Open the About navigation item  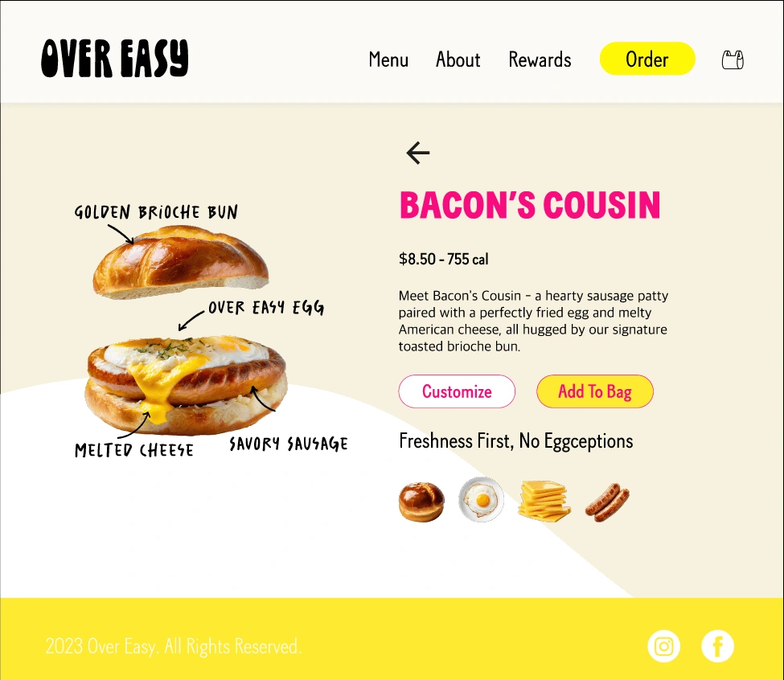(458, 59)
